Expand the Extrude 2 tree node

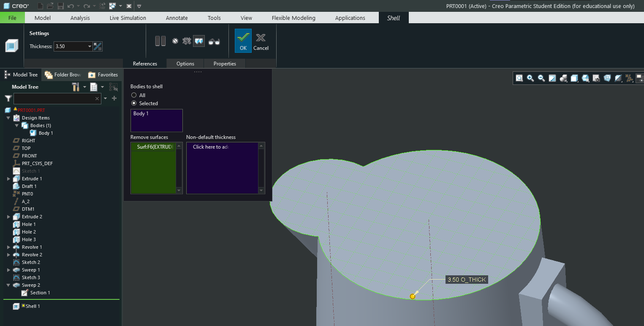point(9,217)
